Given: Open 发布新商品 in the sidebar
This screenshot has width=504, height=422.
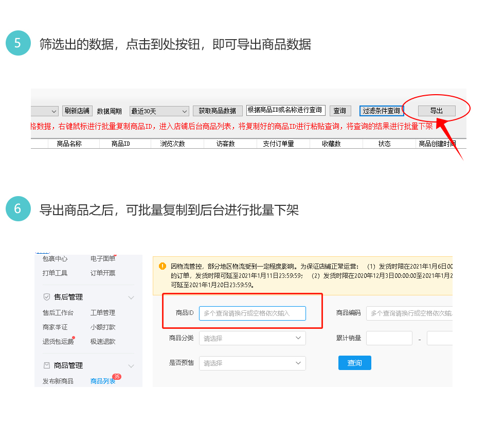Looking at the screenshot, I should pos(58,381).
